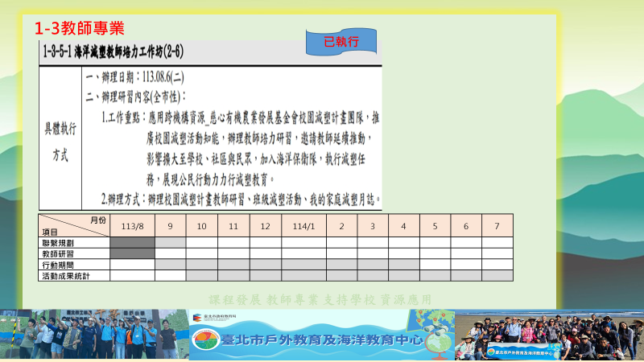Click the 辦理研習內容(全市性) line
This screenshot has width=644, height=362.
[x=135, y=97]
